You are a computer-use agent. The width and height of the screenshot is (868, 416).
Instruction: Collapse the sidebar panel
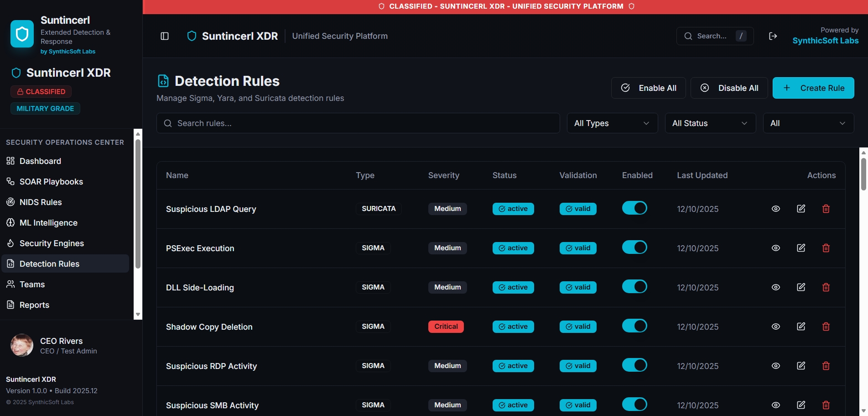pyautogui.click(x=164, y=36)
